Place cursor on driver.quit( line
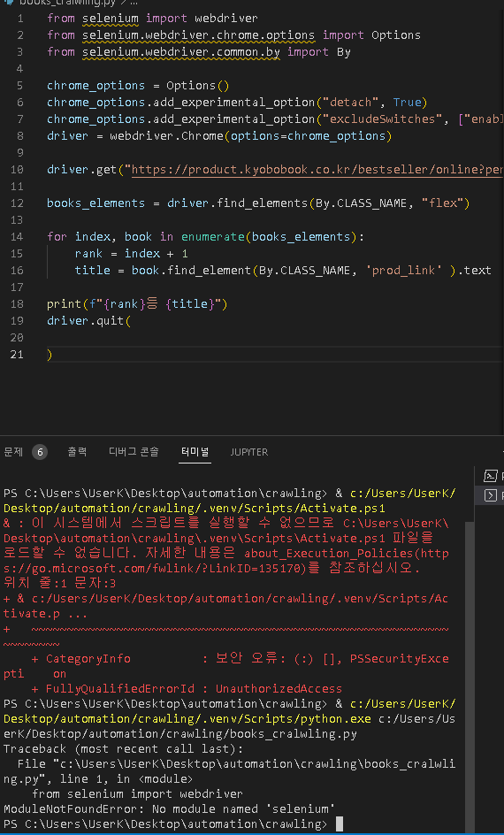Image resolution: width=504 pixels, height=835 pixels. pyautogui.click(x=89, y=320)
